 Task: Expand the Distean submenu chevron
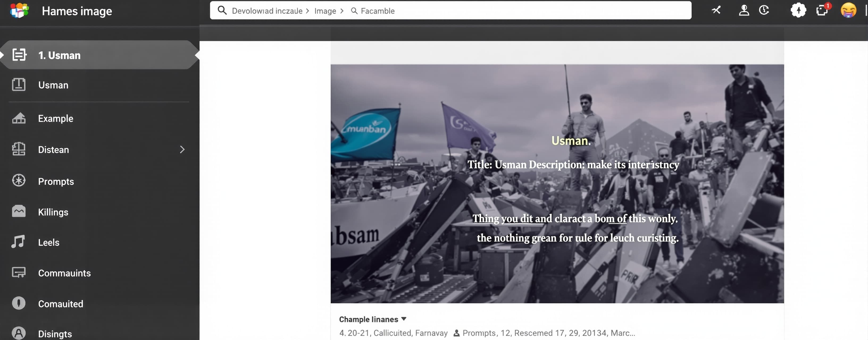tap(182, 150)
